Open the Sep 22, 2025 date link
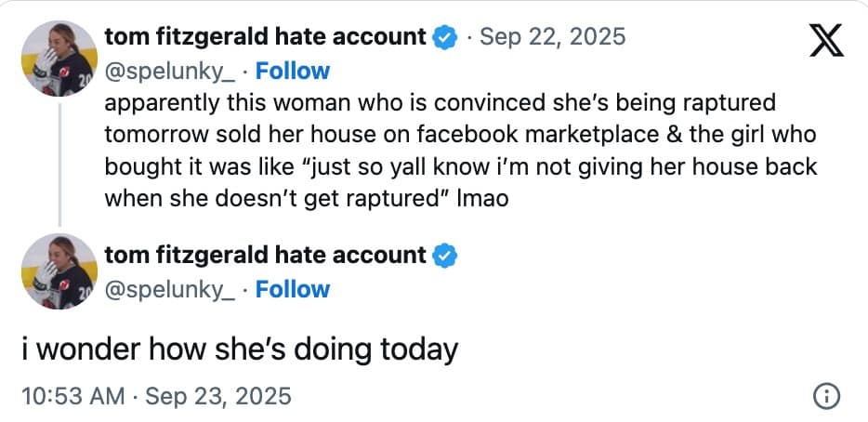The height and width of the screenshot is (422, 868). click(x=553, y=37)
